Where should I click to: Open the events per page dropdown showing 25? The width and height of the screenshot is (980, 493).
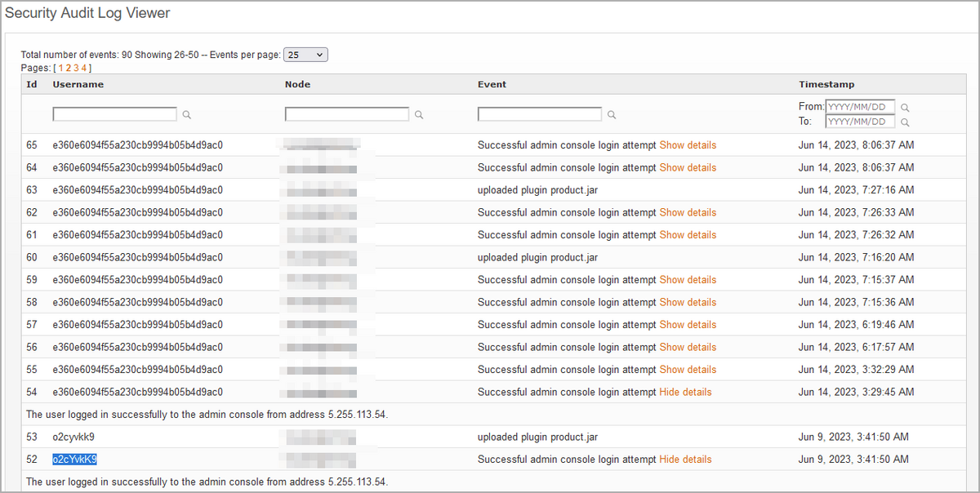tap(305, 54)
